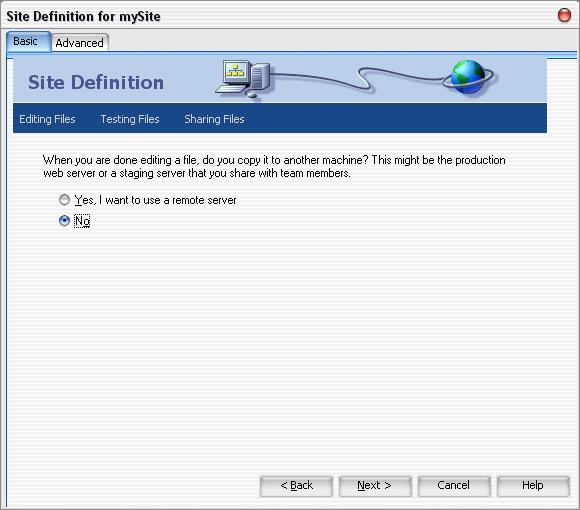The height and width of the screenshot is (510, 580).
Task: Click the 'Yes, I want to use a remote server' label
Action: pyautogui.click(x=155, y=200)
